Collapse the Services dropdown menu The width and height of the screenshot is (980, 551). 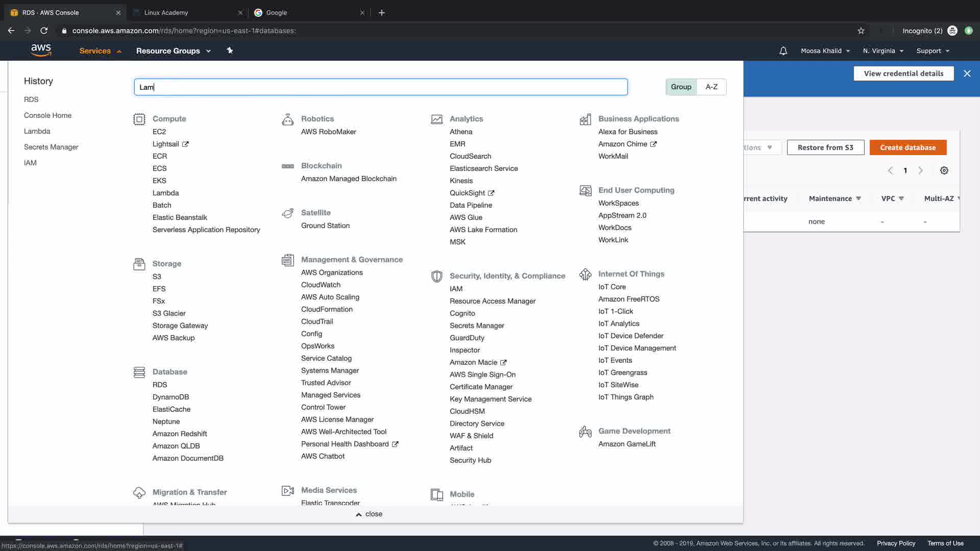click(100, 51)
